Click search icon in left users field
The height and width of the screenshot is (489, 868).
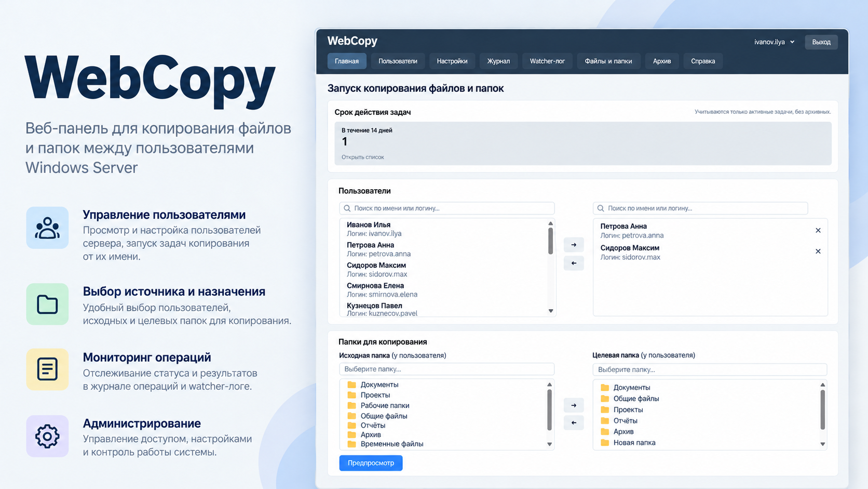tap(347, 208)
